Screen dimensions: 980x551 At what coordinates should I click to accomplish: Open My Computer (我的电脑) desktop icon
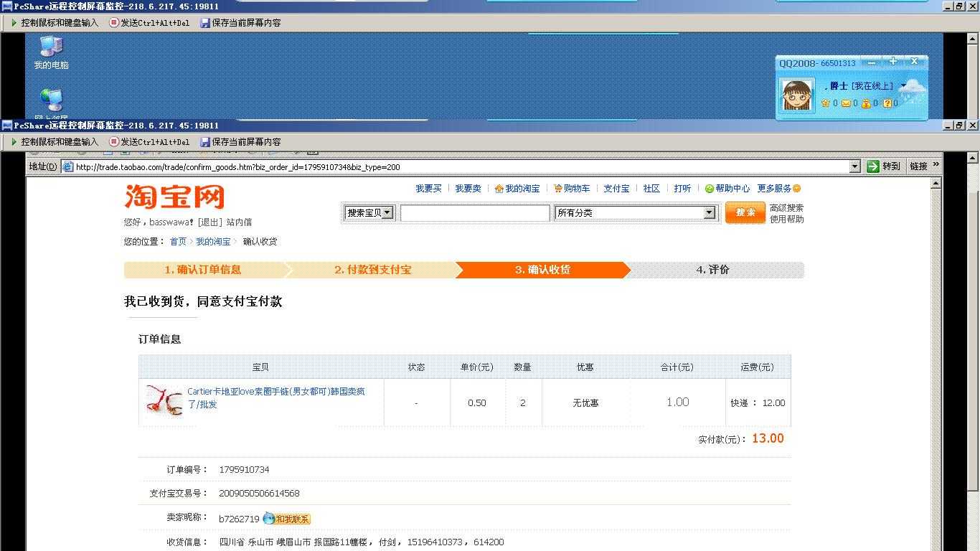(x=51, y=52)
